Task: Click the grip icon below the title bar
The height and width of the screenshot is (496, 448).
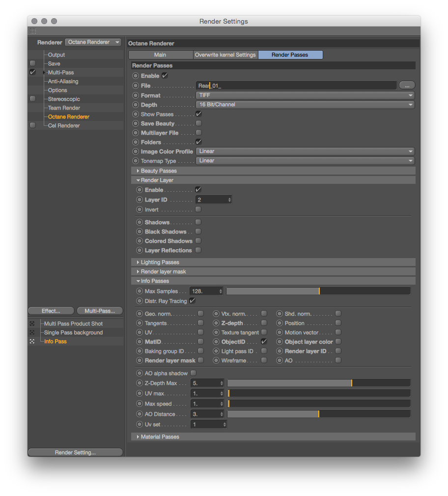Action: click(33, 31)
